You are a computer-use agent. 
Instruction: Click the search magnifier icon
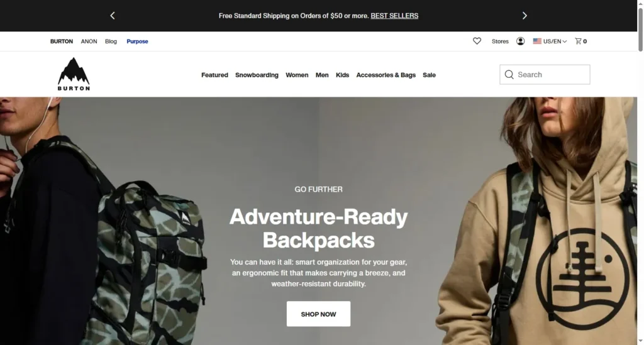pos(509,75)
